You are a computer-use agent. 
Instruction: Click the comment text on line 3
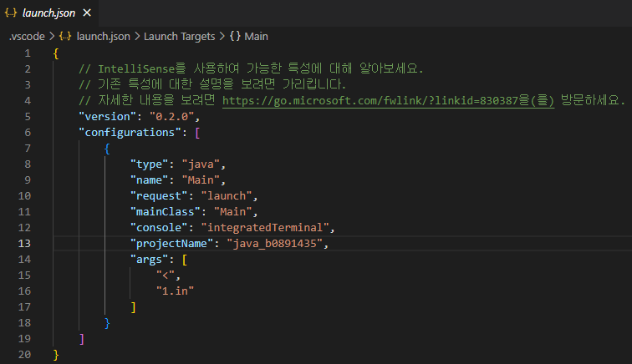pos(212,84)
